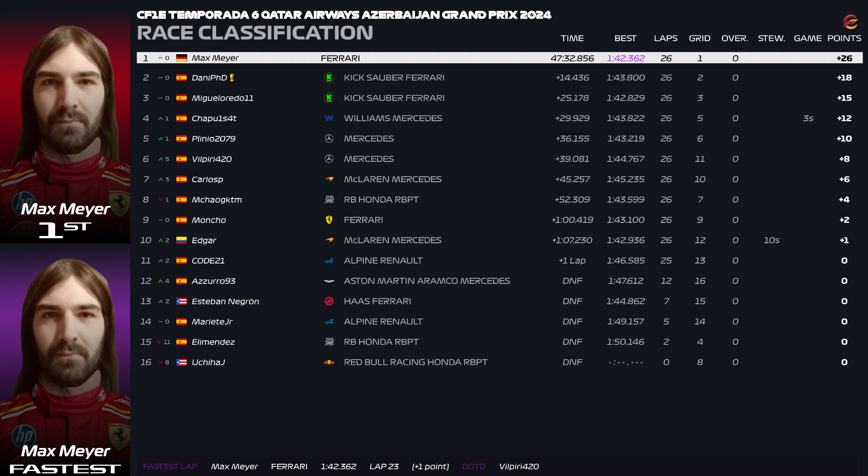Click the trophy icon next to DaniPhD
Image resolution: width=868 pixels, height=476 pixels.
232,78
